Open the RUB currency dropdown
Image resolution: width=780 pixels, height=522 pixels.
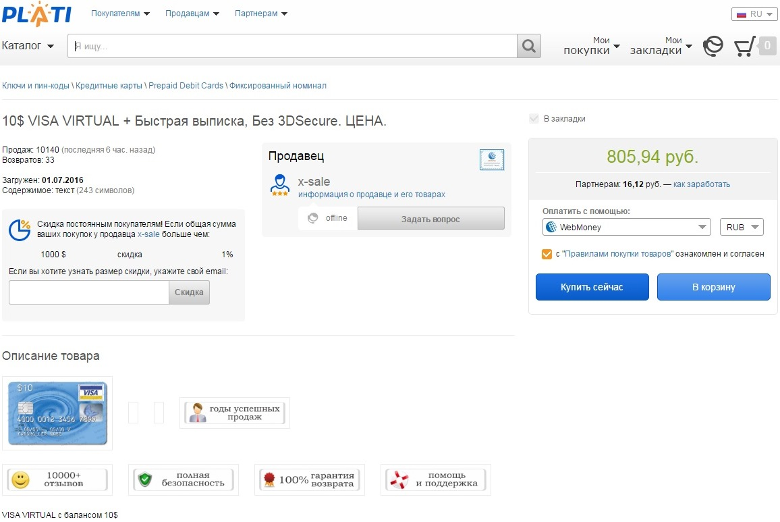(x=741, y=227)
